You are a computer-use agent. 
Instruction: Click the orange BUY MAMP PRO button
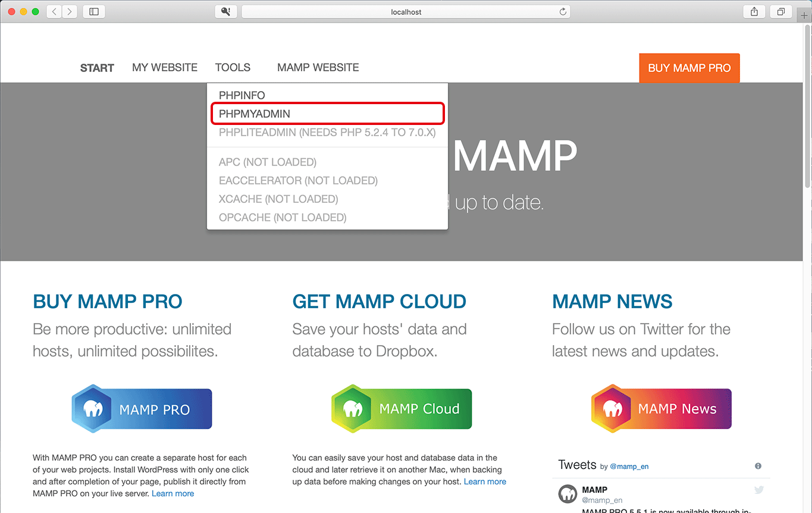[689, 68]
